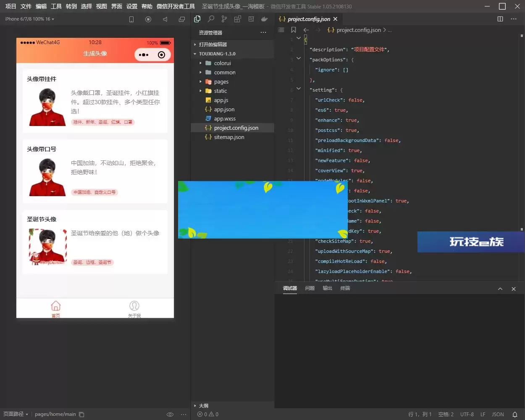The height and width of the screenshot is (420, 525).
Task: Click the detach simulator window icon
Action: click(x=182, y=19)
